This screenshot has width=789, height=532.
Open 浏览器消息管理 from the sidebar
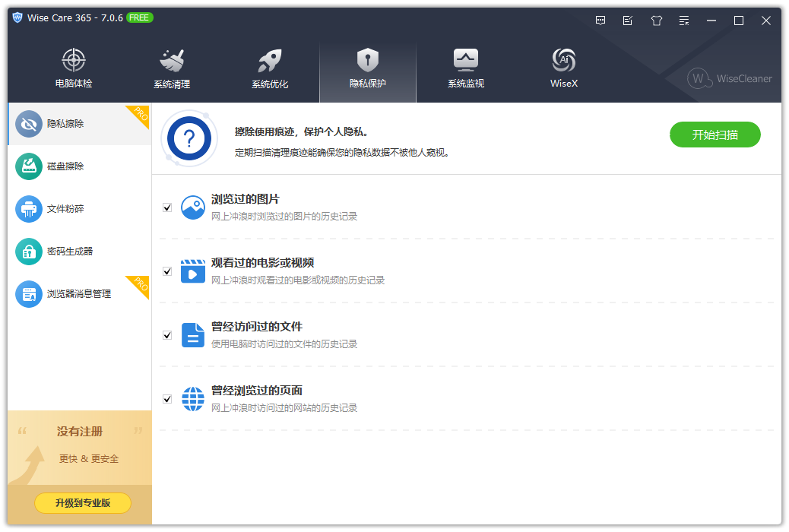tap(29, 294)
